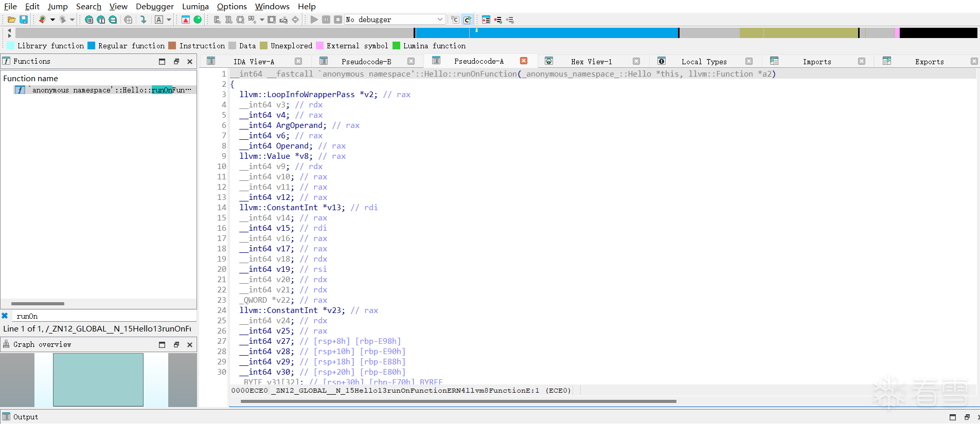Click the debugger stop icon

click(338, 20)
